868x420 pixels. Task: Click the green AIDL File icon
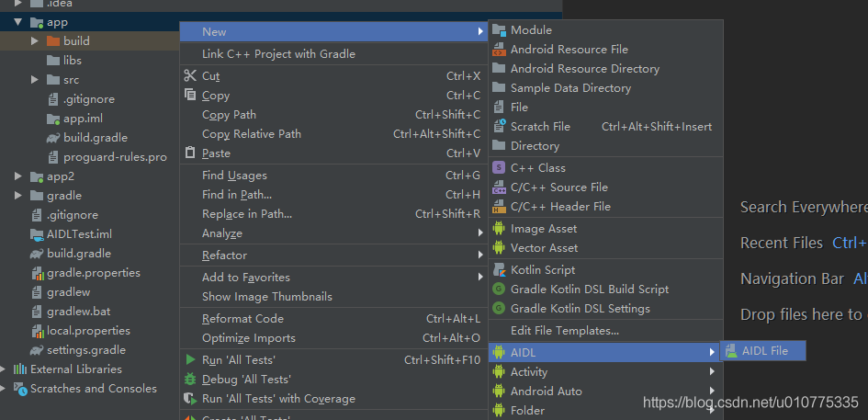731,350
